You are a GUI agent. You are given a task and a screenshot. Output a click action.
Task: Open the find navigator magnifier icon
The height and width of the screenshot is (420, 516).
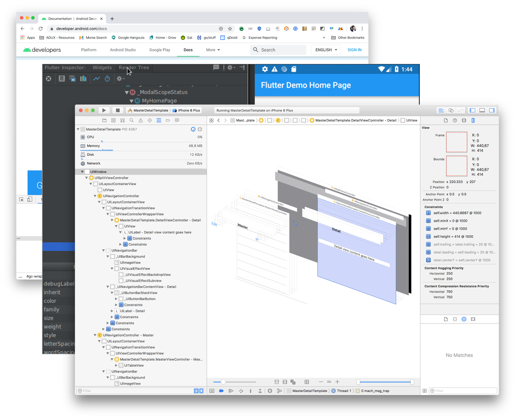pyautogui.click(x=132, y=120)
